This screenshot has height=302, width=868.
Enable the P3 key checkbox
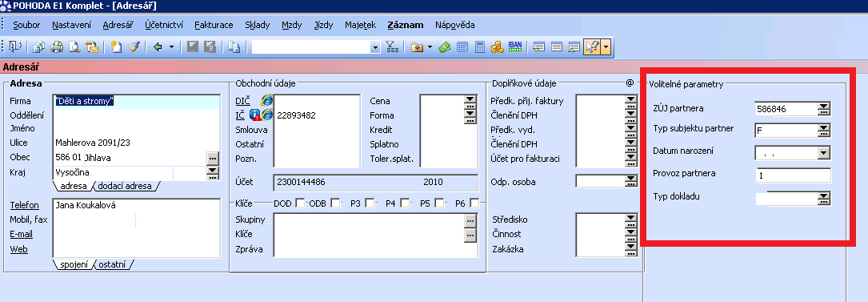(x=370, y=203)
